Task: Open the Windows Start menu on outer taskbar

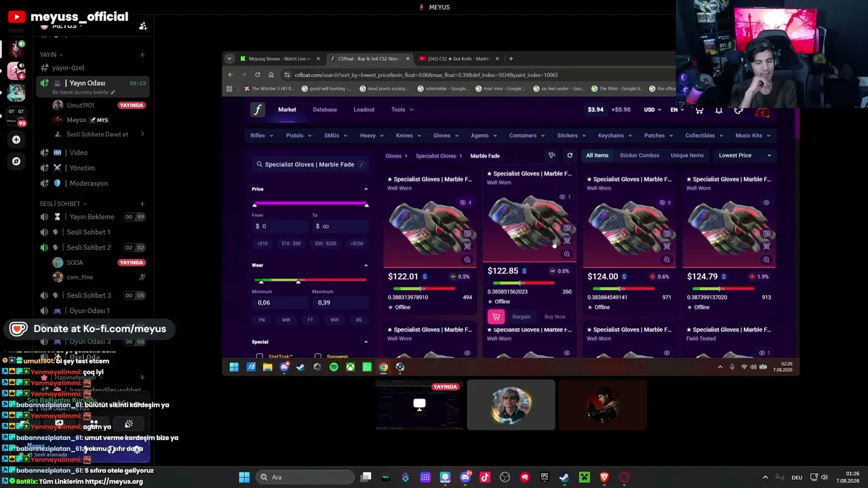Action: pos(244,477)
